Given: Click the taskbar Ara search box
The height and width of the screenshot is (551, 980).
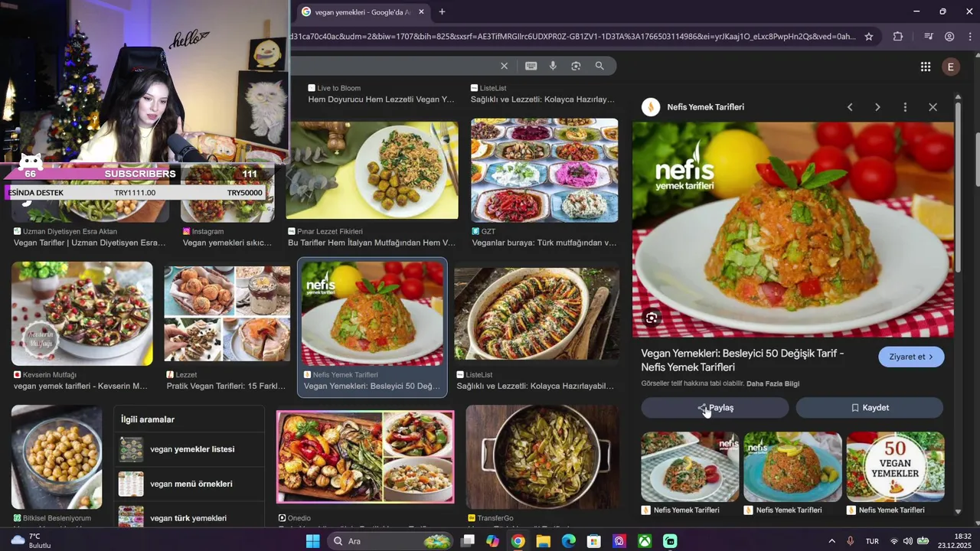Looking at the screenshot, I should 390,541.
